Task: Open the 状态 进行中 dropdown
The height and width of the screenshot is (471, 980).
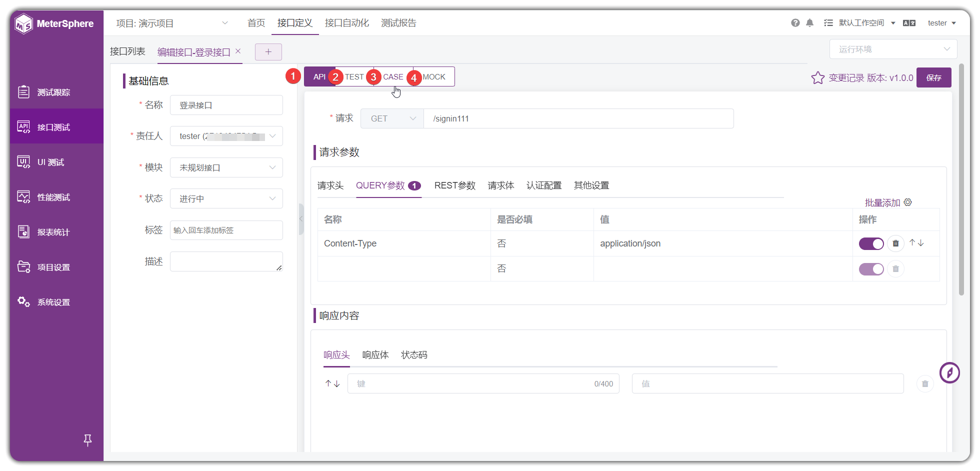Action: pos(226,198)
